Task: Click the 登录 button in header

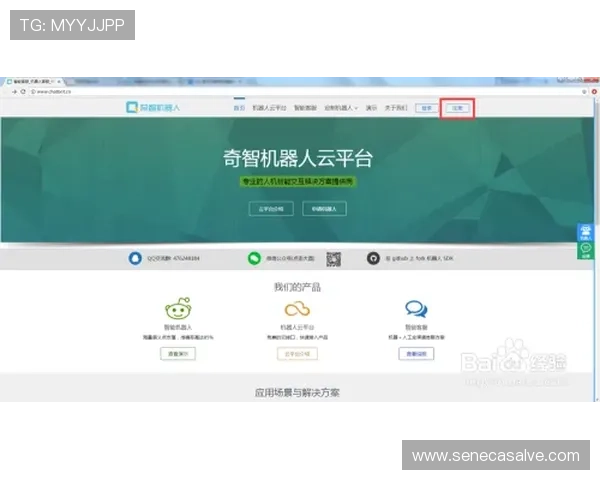Action: coord(427,108)
